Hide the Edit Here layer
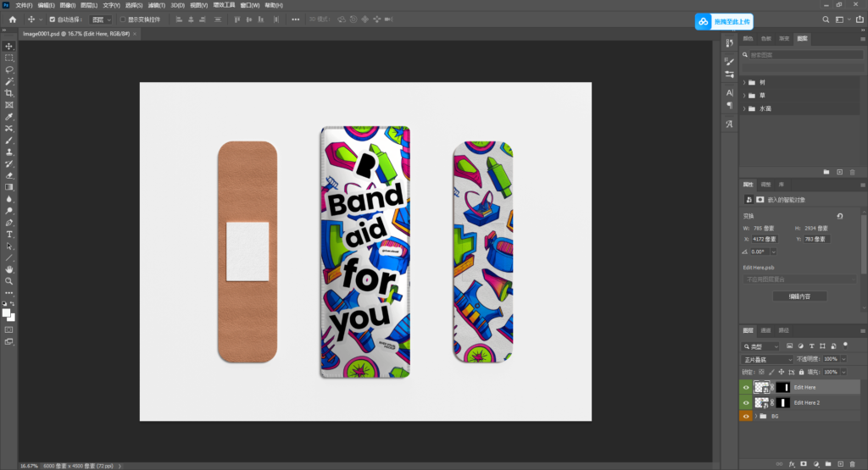 746,388
